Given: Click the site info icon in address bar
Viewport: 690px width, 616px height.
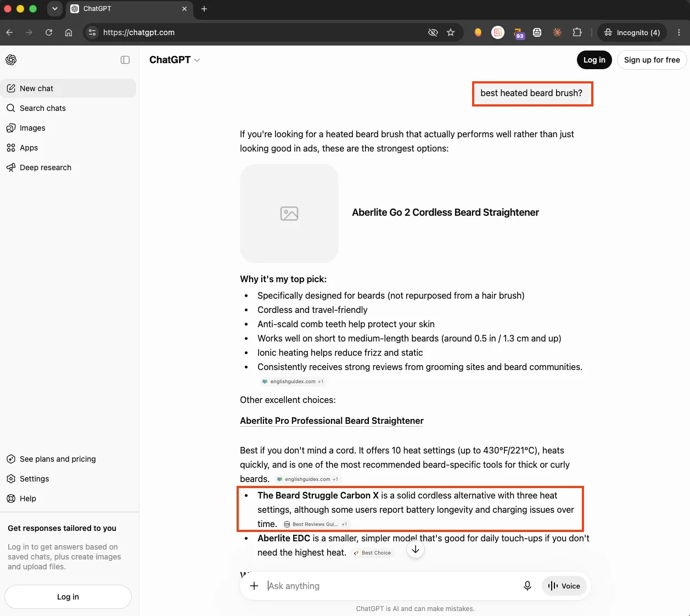Looking at the screenshot, I should (92, 32).
